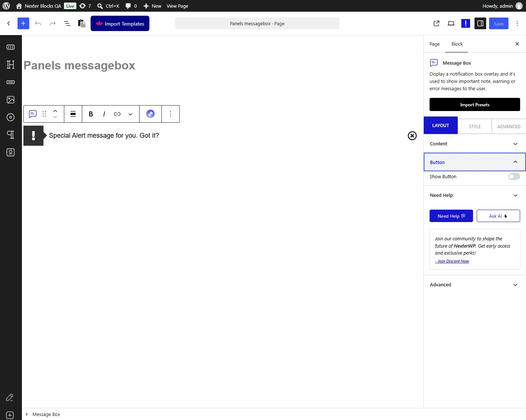526x420 pixels.
Task: Click the add box icon at sidebar bottom
Action: [x=10, y=415]
